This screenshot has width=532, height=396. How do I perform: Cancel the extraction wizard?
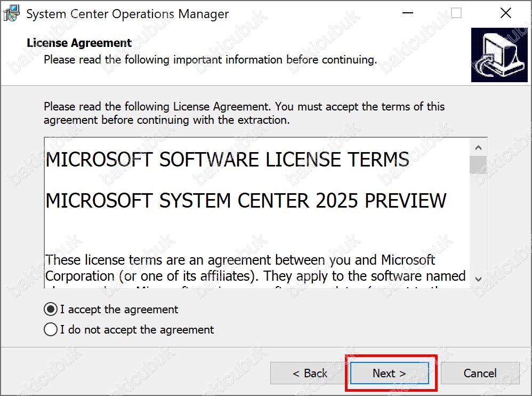(x=480, y=373)
